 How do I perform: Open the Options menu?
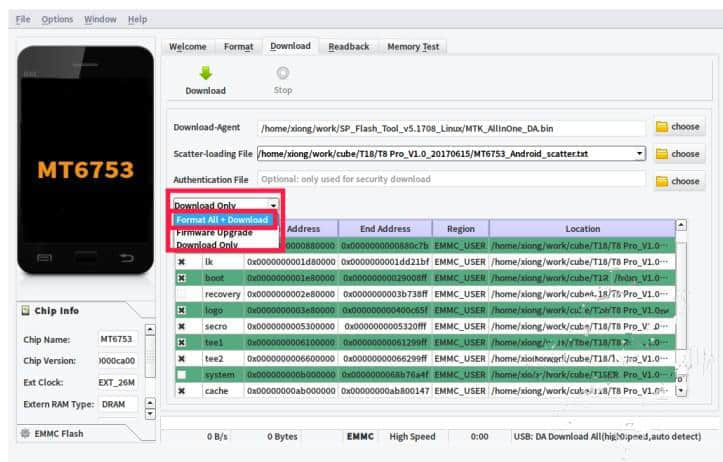(57, 19)
